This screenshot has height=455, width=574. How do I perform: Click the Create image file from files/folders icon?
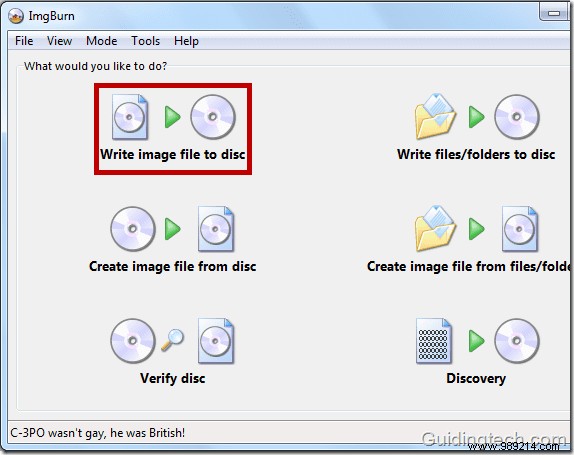pyautogui.click(x=476, y=229)
